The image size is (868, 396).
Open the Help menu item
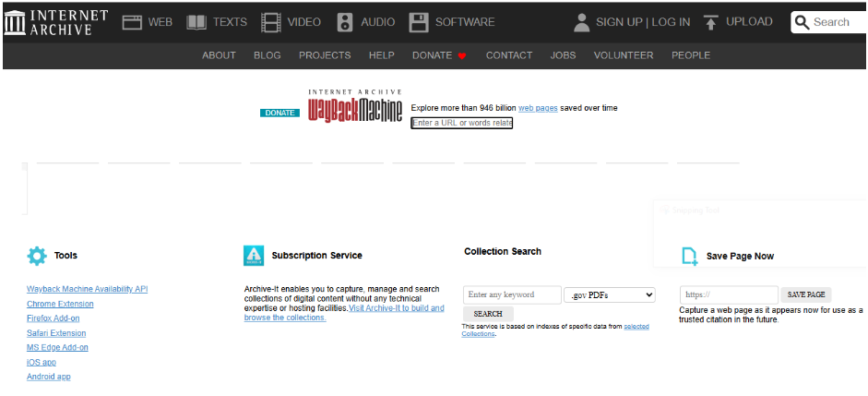[381, 55]
